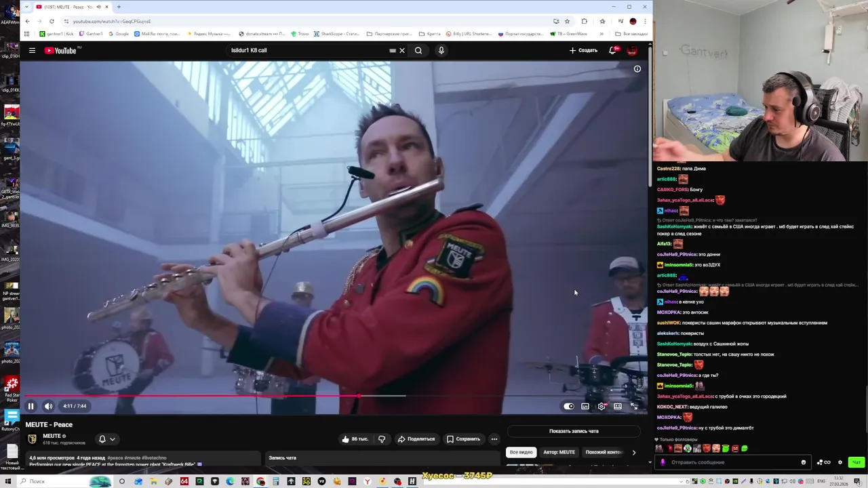Open the Gantver1 | Kick bookmark
Viewport: 868px width, 488px height.
point(57,33)
